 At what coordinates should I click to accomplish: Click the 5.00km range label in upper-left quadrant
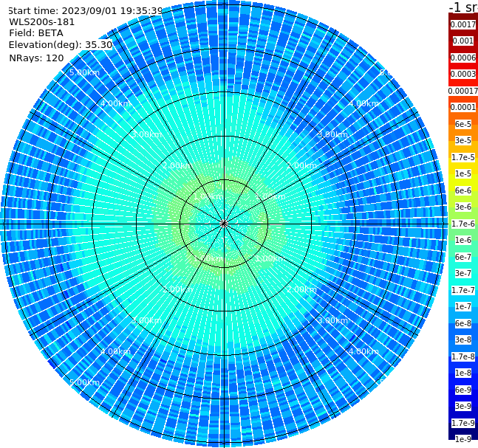84,72
